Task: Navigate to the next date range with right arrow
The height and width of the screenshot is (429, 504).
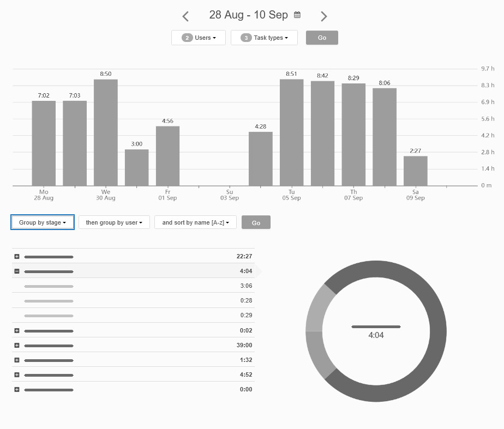Action: pos(323,16)
